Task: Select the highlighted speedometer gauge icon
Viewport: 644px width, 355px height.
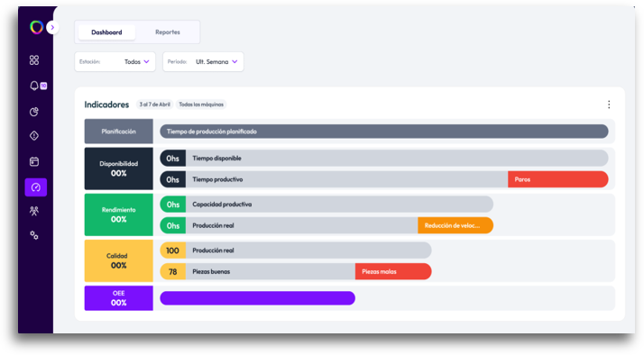Action: pyautogui.click(x=36, y=187)
